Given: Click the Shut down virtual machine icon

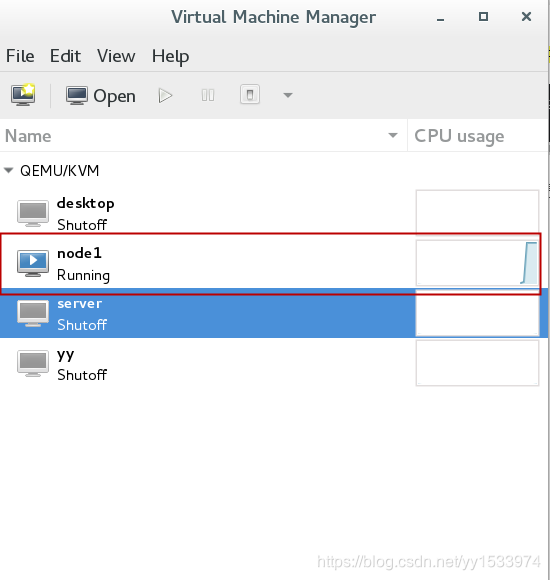Looking at the screenshot, I should 250,95.
